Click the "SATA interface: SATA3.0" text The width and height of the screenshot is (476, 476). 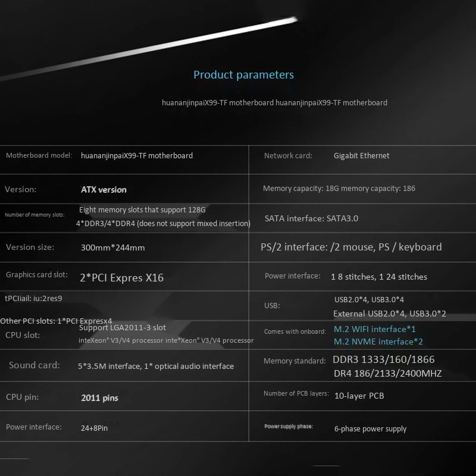tap(311, 218)
